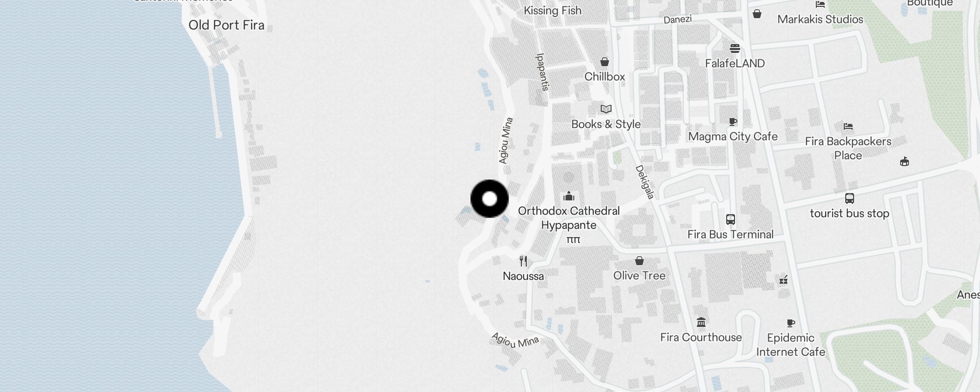This screenshot has width=980, height=392.
Task: Select the Fira Backpackers Place bed icon
Action: tap(848, 126)
